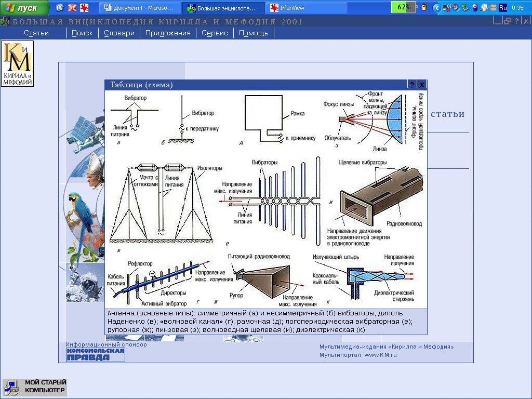Click the first quick launch icon

[60, 8]
